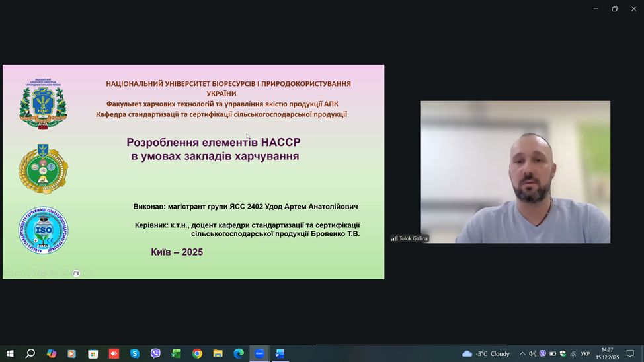
Task: Open the volume control in system tray
Action: pyautogui.click(x=532, y=353)
